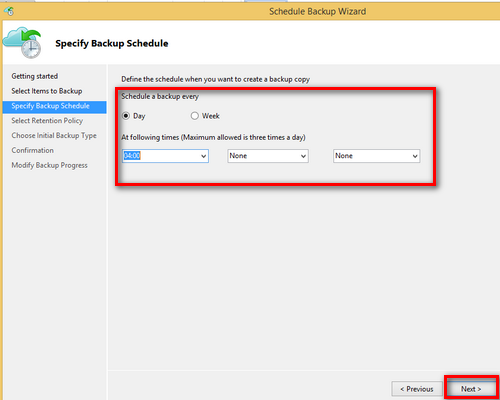The image size is (500, 400).
Task: Click the Previous button
Action: [417, 389]
